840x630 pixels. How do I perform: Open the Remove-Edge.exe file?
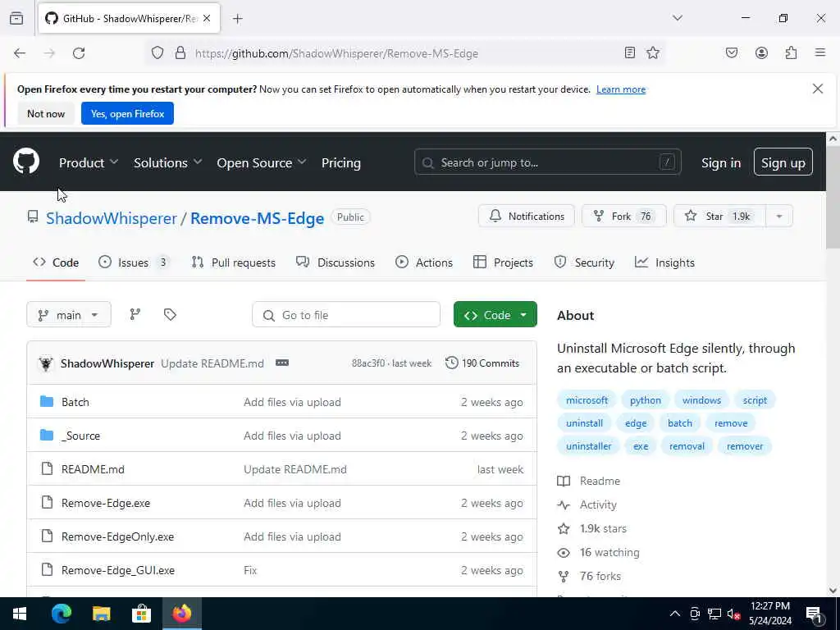click(x=106, y=503)
